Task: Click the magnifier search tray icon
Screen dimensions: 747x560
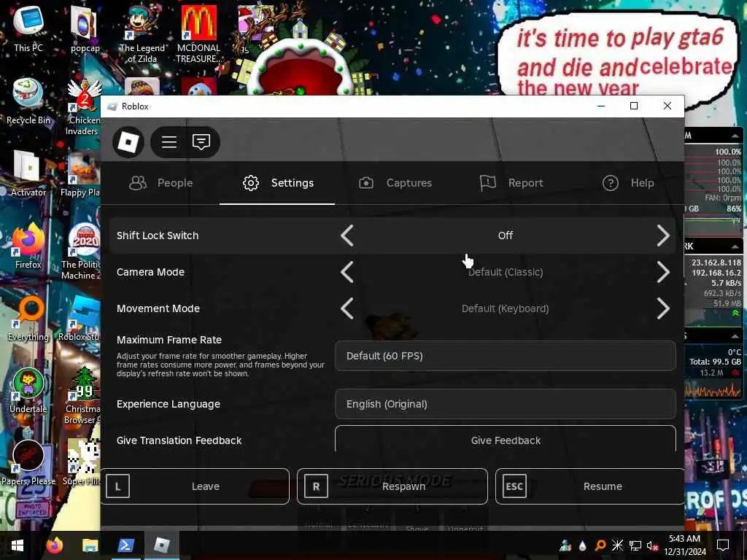Action: (600, 545)
